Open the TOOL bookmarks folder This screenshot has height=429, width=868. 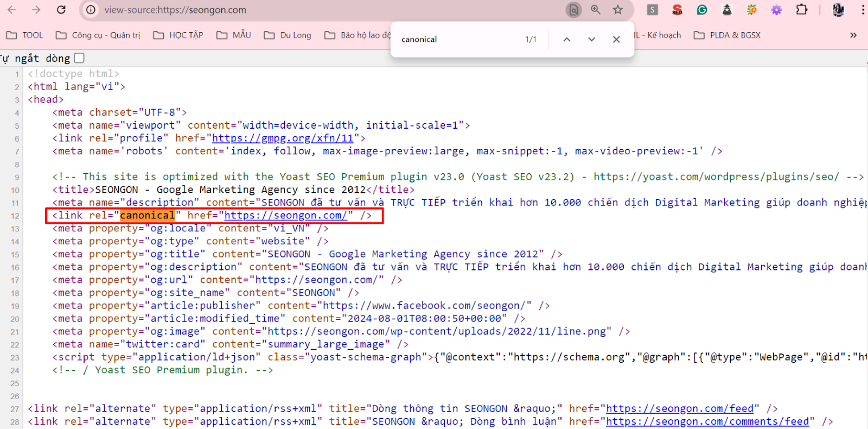(x=24, y=35)
